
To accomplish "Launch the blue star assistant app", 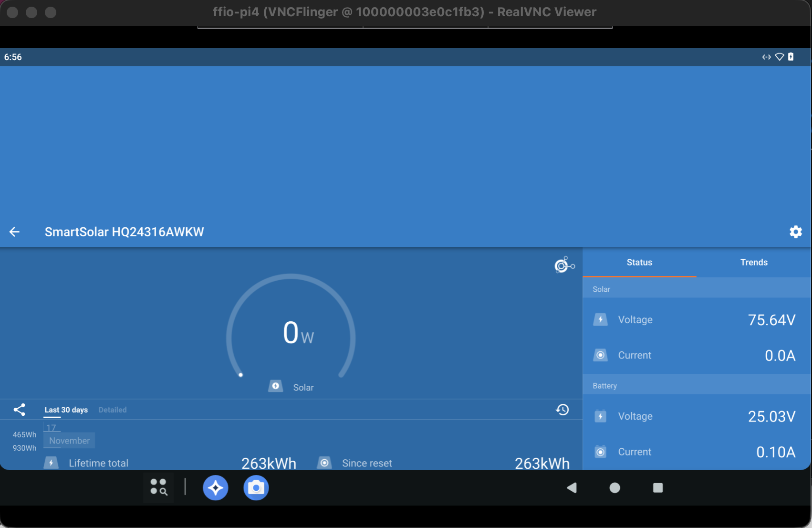I will (216, 487).
